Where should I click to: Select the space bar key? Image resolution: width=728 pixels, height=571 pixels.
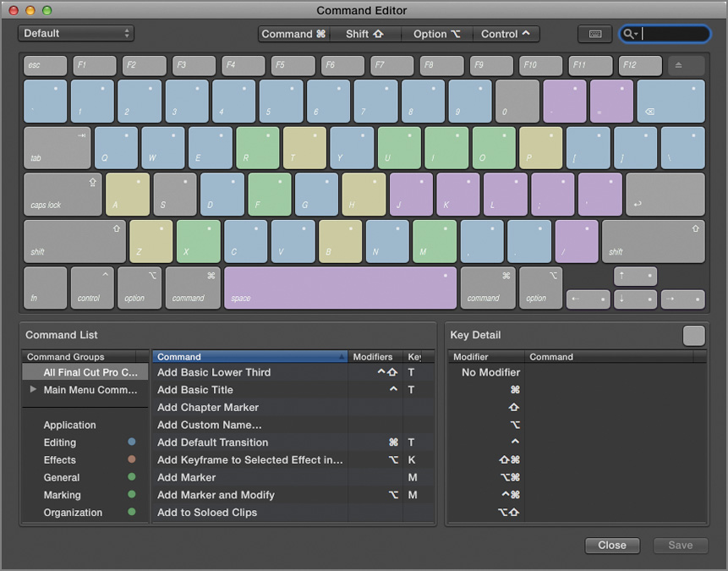click(x=340, y=288)
